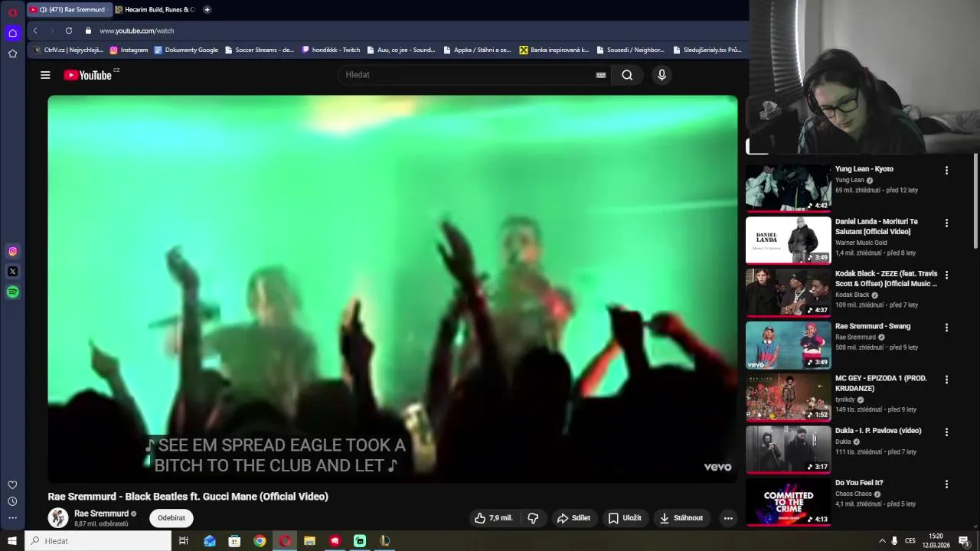Subscribe with the Odebírat button

coord(171,518)
